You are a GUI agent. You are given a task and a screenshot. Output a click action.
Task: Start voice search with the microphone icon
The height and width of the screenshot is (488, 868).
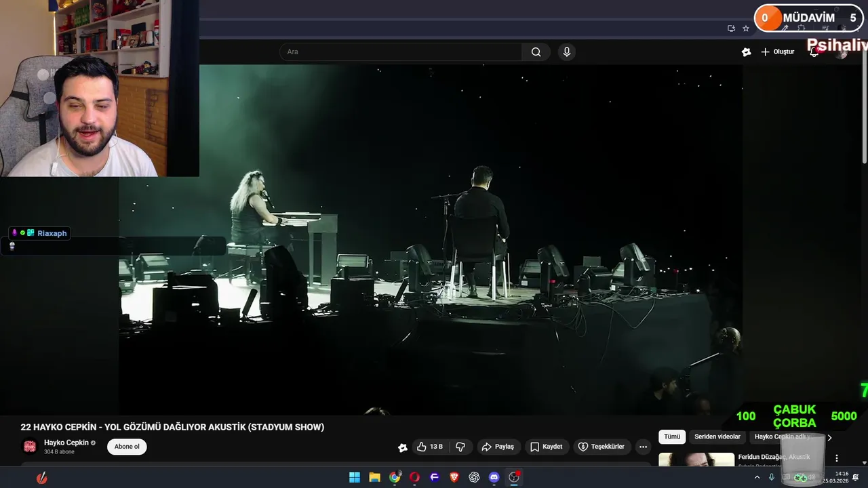(x=567, y=52)
